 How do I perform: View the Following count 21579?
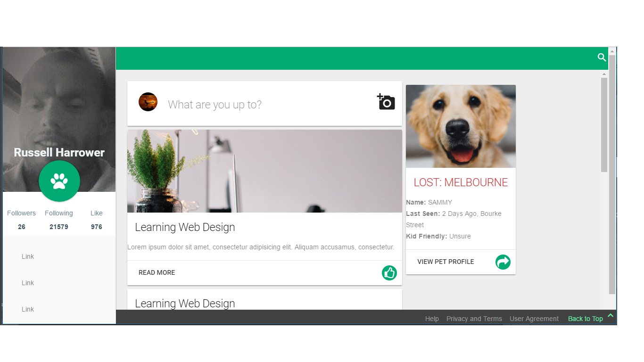pyautogui.click(x=59, y=227)
